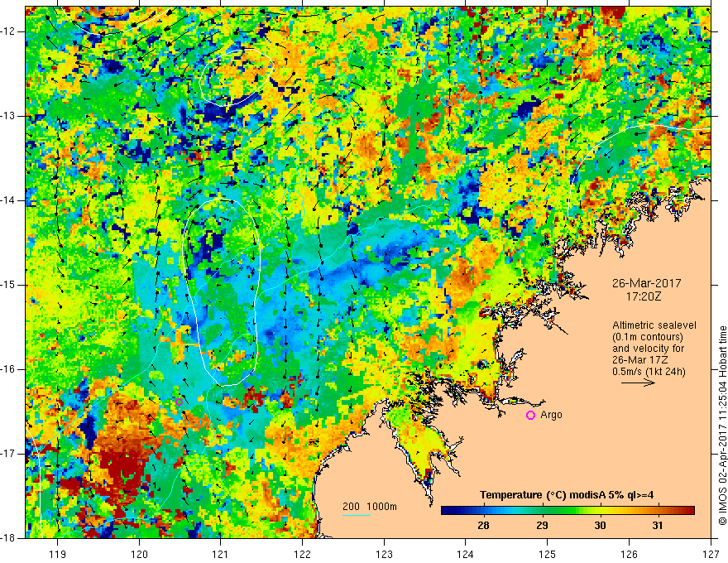The image size is (728, 563).
Task: Click the IMOS copyright timestamp text
Action: coord(722,425)
